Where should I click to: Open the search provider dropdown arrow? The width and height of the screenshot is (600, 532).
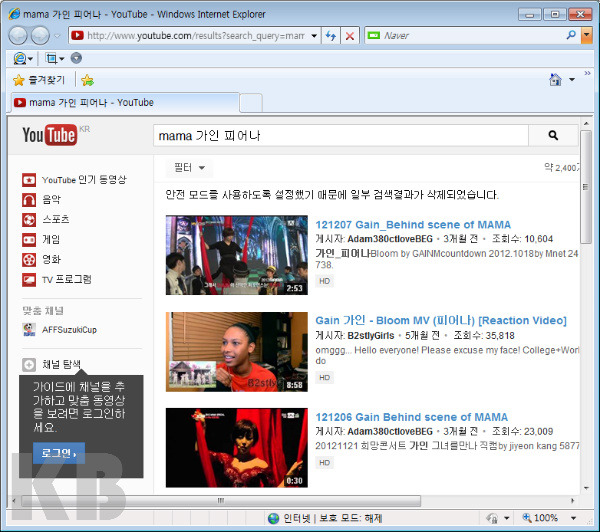pos(586,36)
